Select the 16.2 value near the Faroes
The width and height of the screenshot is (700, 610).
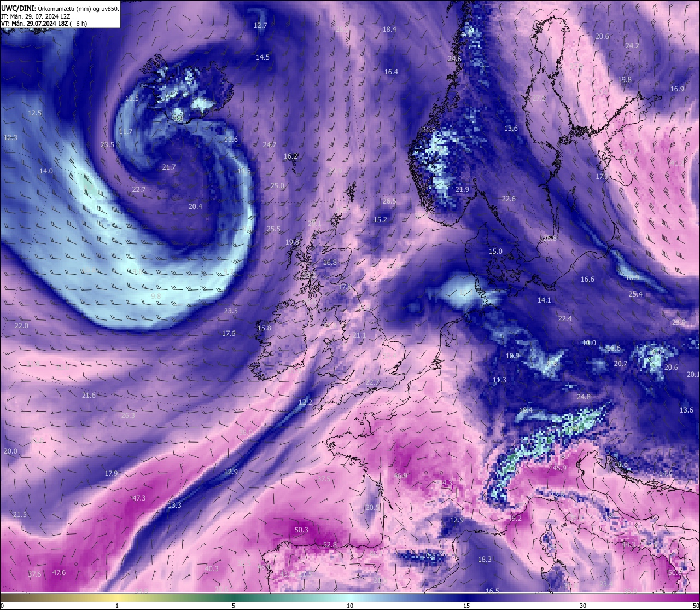coord(290,156)
